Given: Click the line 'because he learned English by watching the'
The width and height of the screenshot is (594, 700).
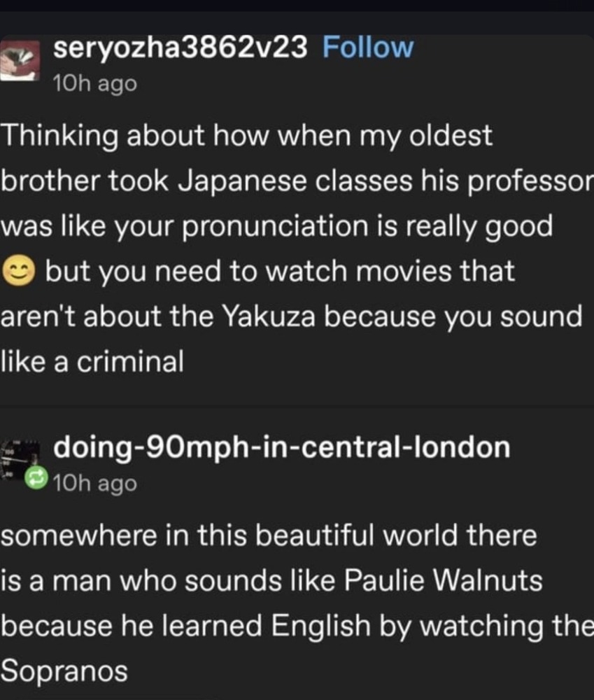Looking at the screenshot, I should tap(297, 626).
